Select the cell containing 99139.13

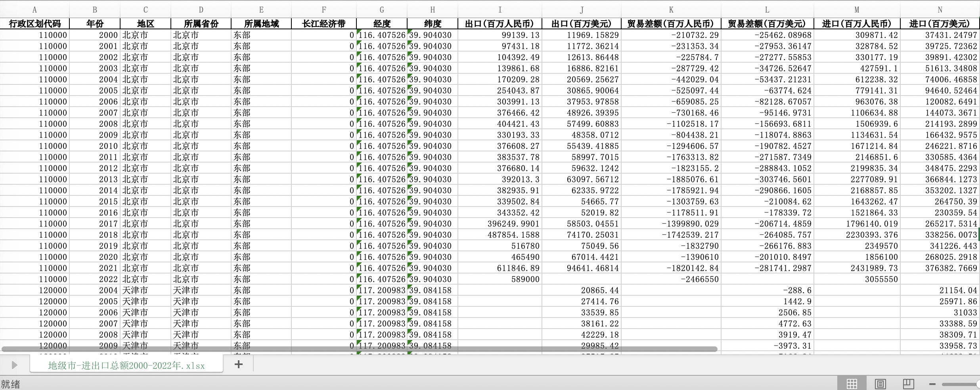coord(500,35)
